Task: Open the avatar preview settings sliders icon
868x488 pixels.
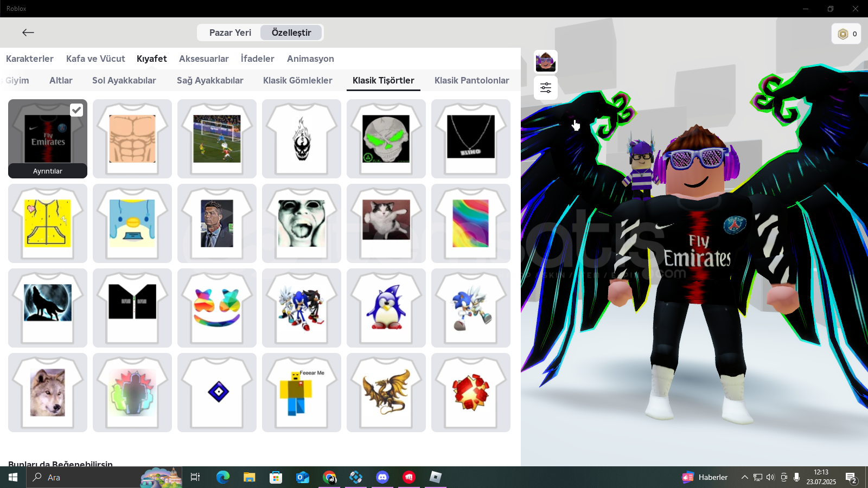Action: coord(546,88)
